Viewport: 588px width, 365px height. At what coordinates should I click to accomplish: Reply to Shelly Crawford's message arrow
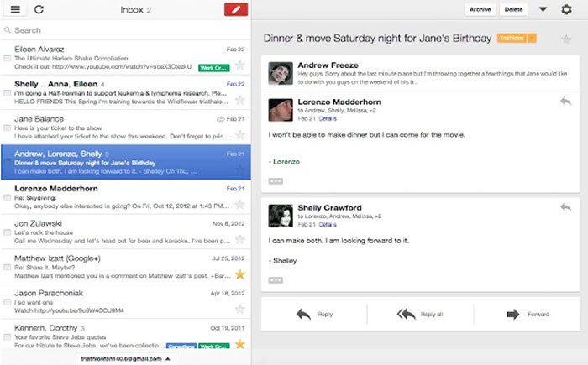point(565,207)
